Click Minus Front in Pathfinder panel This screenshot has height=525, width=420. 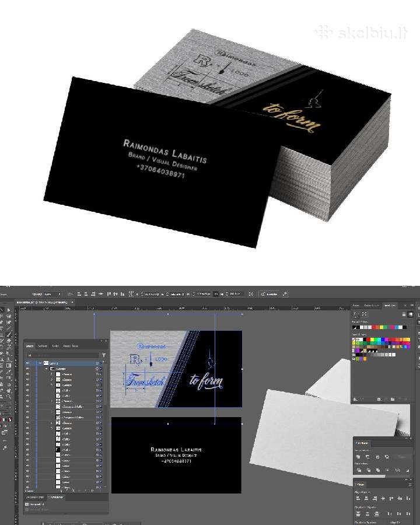tap(367, 457)
